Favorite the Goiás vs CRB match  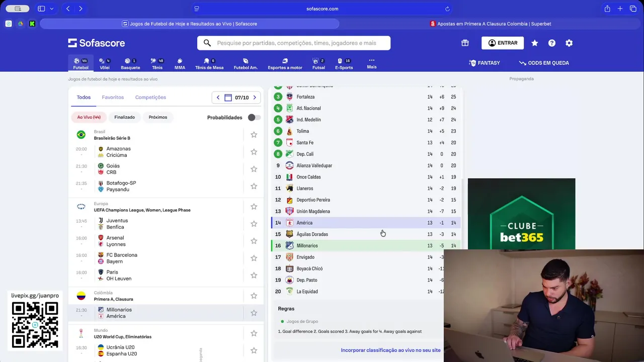pos(254,169)
